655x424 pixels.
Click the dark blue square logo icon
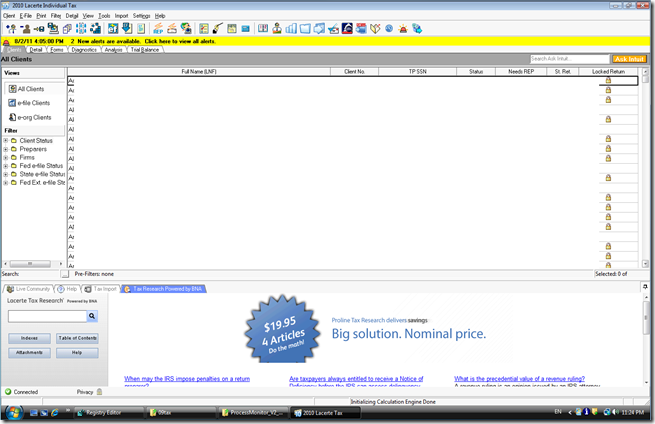pos(347,28)
